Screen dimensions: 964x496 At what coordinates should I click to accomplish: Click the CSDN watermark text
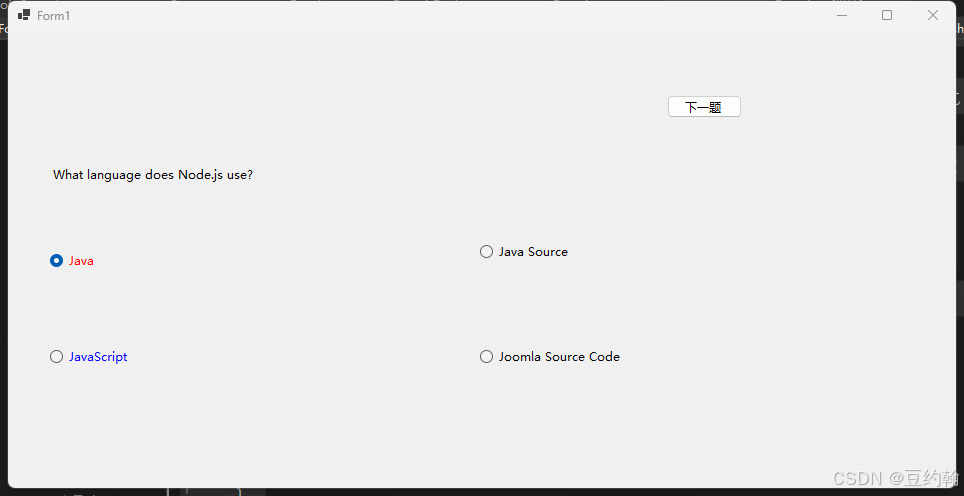click(x=856, y=478)
